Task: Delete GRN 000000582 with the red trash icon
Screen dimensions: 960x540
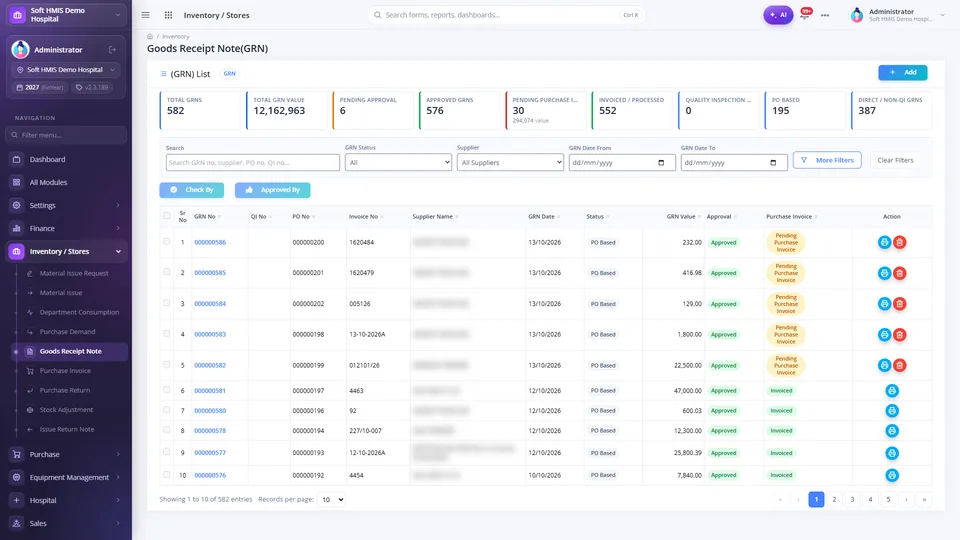Action: click(899, 366)
